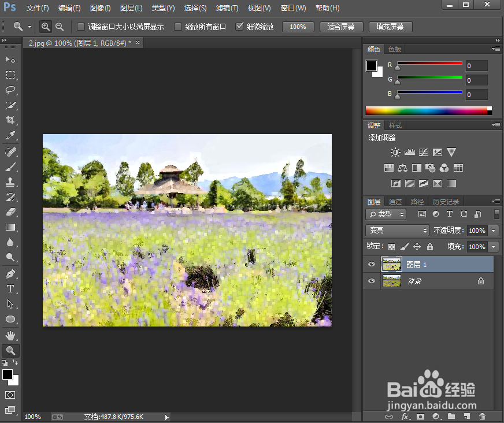Hide 背景 layer visibility eye

(x=372, y=281)
